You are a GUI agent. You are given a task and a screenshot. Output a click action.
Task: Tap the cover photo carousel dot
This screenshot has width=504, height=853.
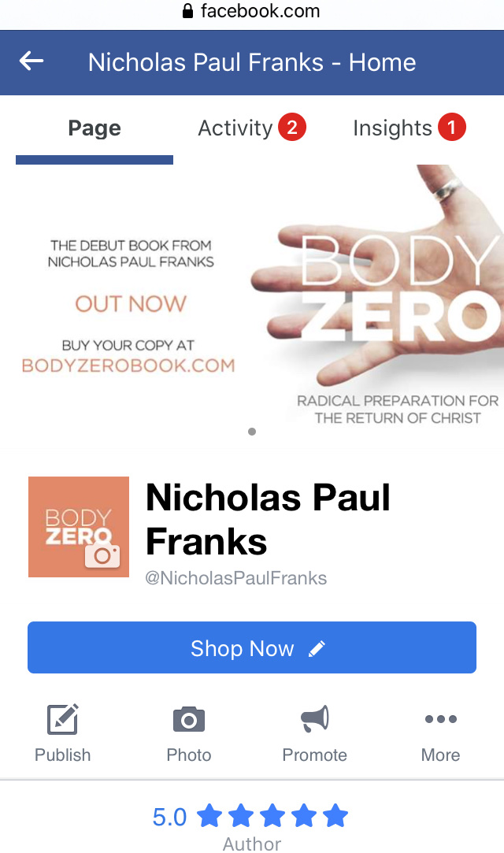coord(252,432)
